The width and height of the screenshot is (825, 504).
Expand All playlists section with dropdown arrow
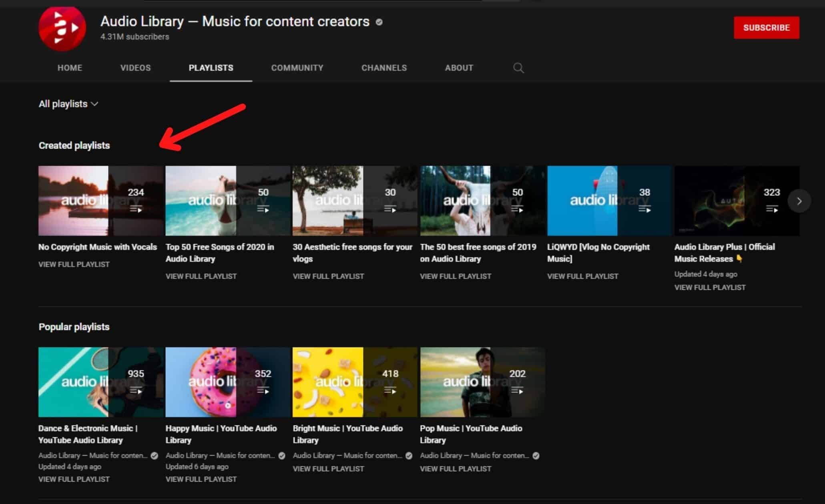tap(94, 104)
